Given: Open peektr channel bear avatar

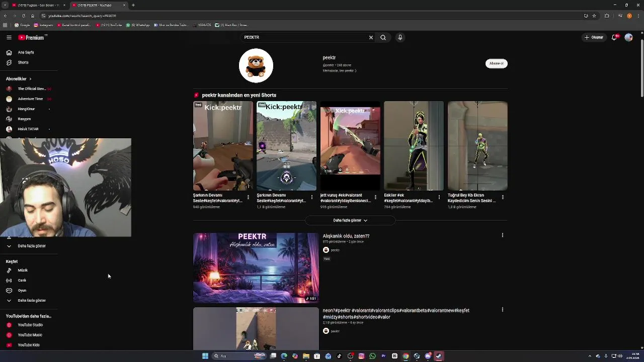Looking at the screenshot, I should pyautogui.click(x=256, y=65).
